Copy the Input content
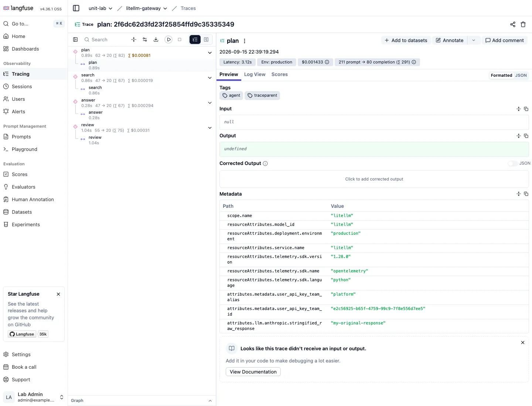532x406 pixels. click(526, 109)
